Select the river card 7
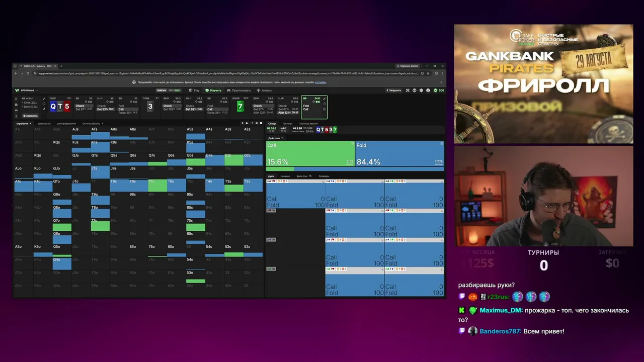The height and width of the screenshot is (362, 644). pos(240,107)
